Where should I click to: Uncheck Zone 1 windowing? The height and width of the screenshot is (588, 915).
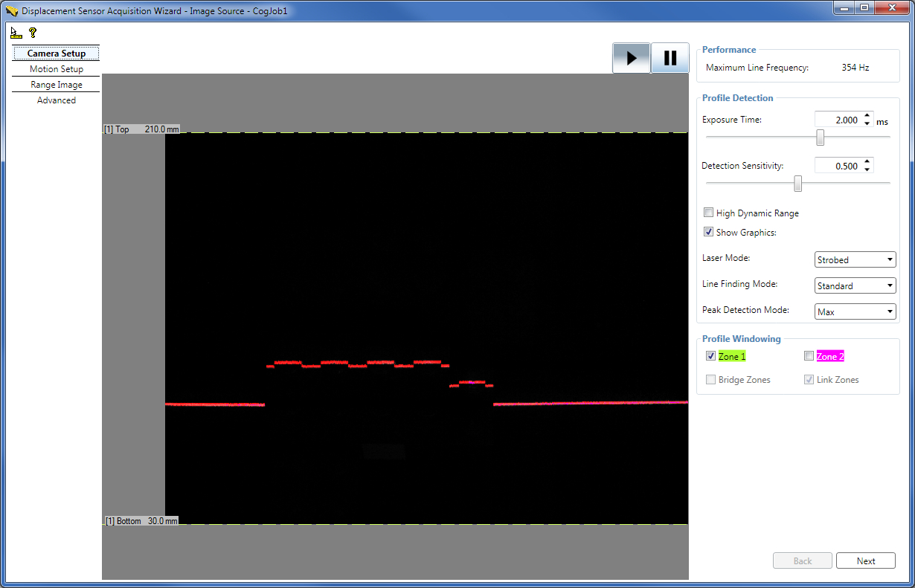pos(710,355)
